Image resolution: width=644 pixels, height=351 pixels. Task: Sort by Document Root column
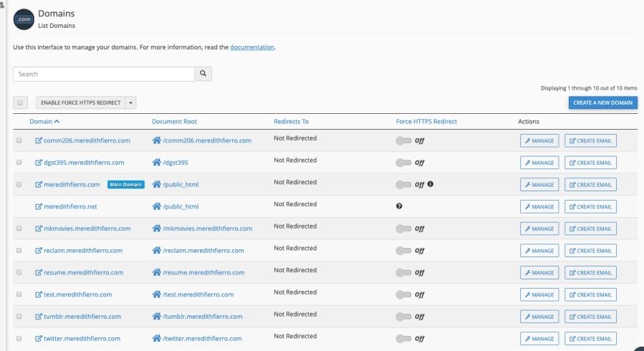point(174,122)
